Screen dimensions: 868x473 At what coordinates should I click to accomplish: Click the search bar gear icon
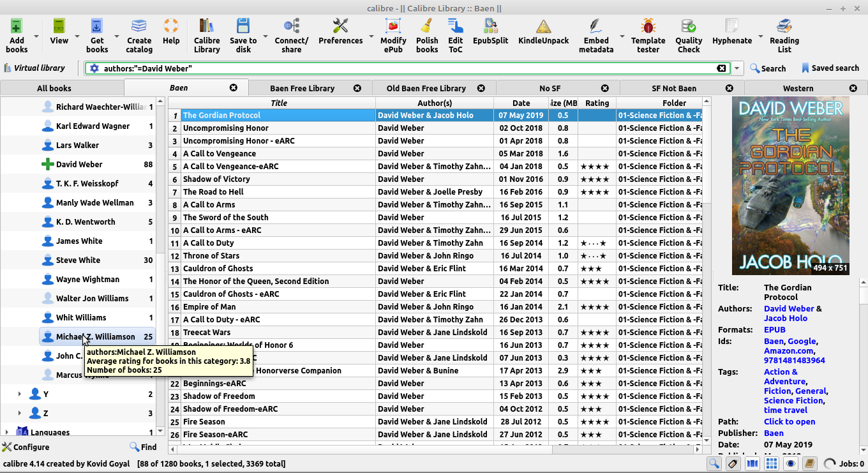[x=94, y=68]
